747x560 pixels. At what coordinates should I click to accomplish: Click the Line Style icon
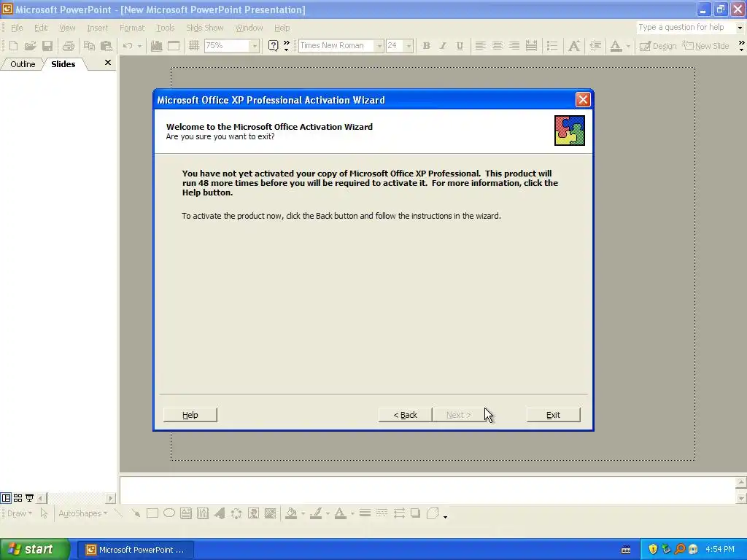(365, 513)
